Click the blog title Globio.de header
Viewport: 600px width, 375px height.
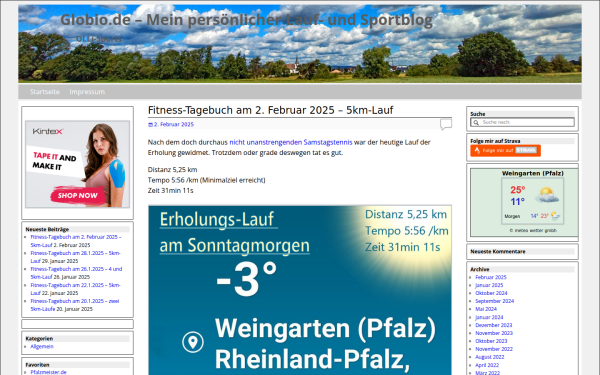point(246,20)
